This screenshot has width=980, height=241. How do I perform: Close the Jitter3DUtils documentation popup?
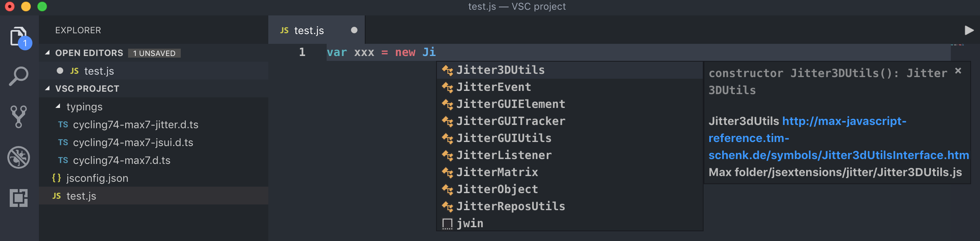(x=958, y=71)
